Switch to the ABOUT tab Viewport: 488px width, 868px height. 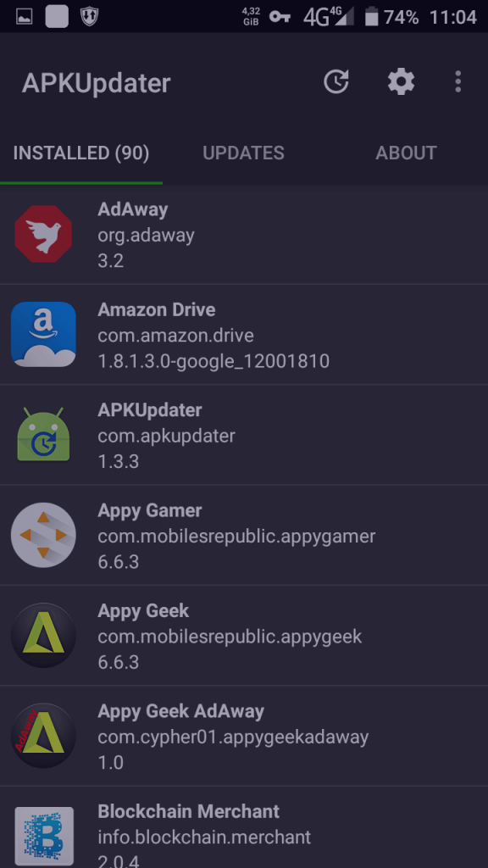pos(406,153)
